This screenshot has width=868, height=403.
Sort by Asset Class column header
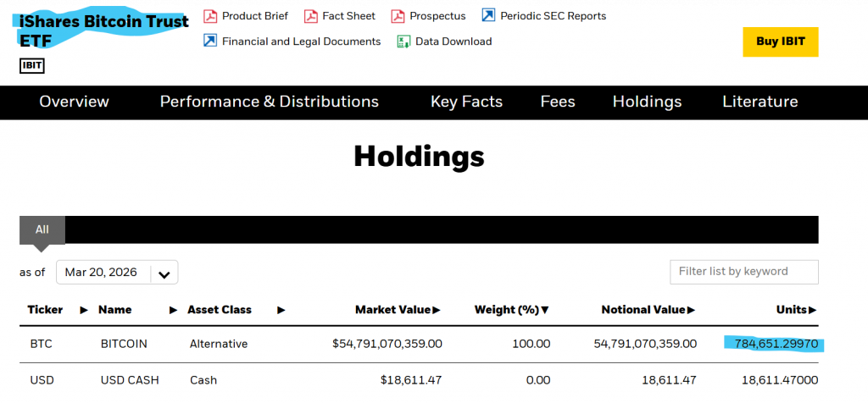click(220, 310)
